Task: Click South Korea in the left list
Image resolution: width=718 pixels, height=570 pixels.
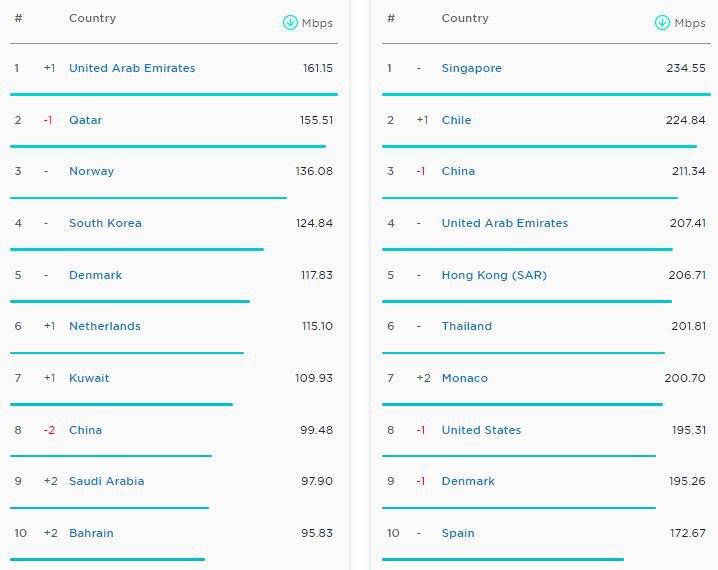Action: point(105,223)
